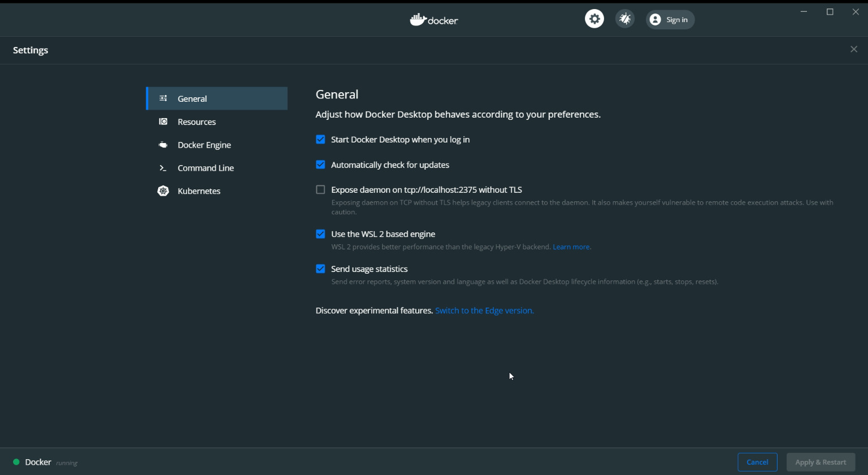Viewport: 868px width, 475px height.
Task: Close the Docker Desktop window
Action: pos(856,12)
